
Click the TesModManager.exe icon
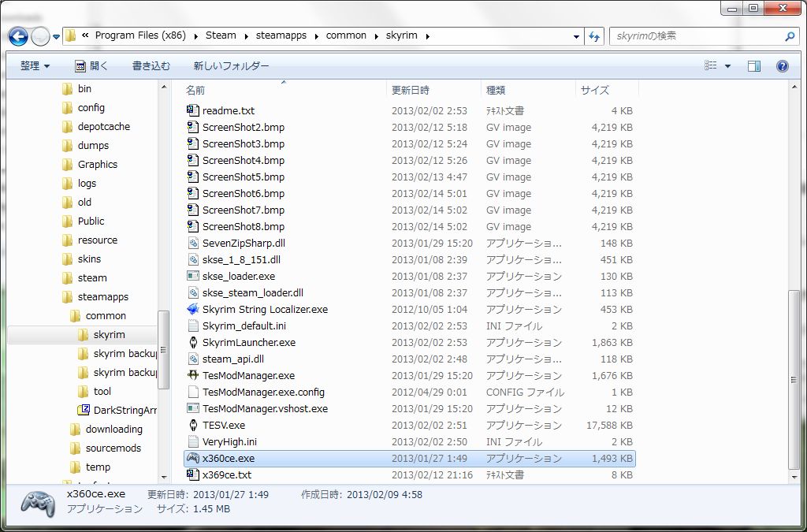192,375
